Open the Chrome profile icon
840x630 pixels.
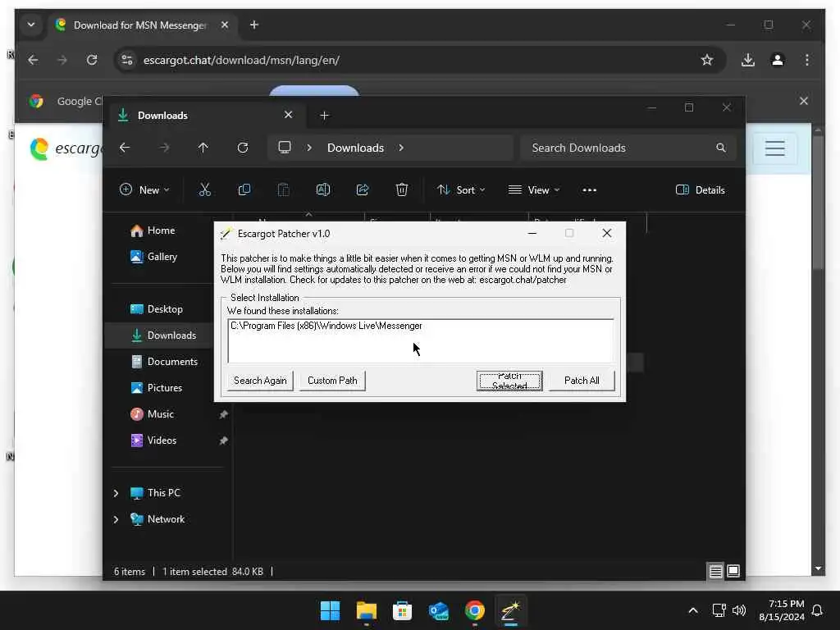click(778, 60)
